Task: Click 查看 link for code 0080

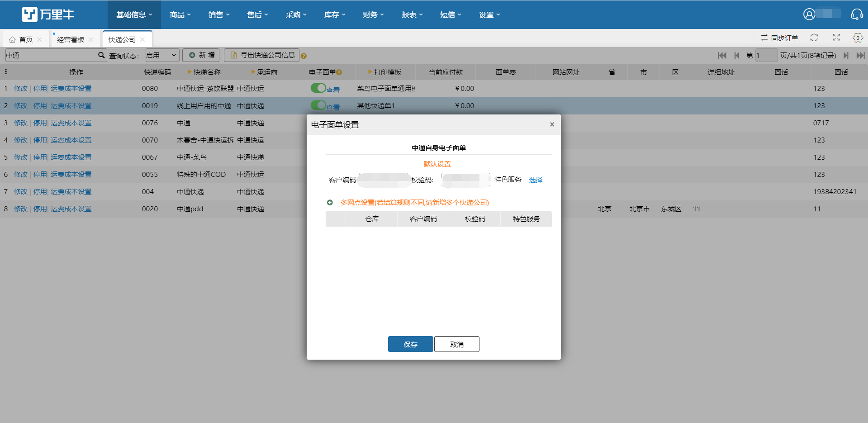Action: click(x=333, y=90)
